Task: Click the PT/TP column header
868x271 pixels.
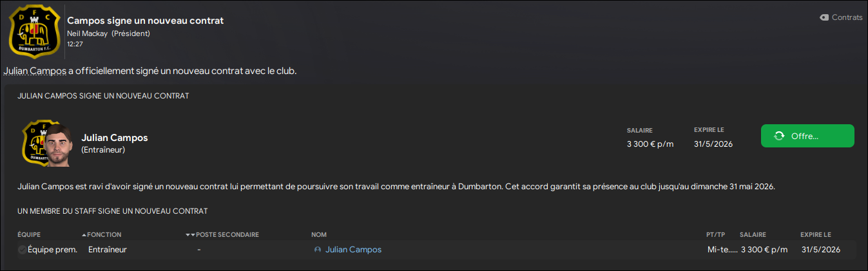Action: (716, 235)
